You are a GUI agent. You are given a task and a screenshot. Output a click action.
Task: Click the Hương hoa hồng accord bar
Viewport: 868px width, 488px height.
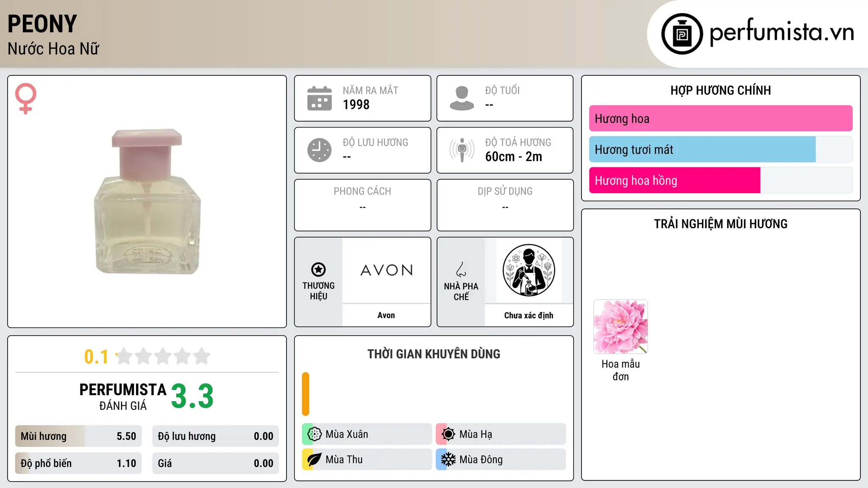click(x=721, y=180)
